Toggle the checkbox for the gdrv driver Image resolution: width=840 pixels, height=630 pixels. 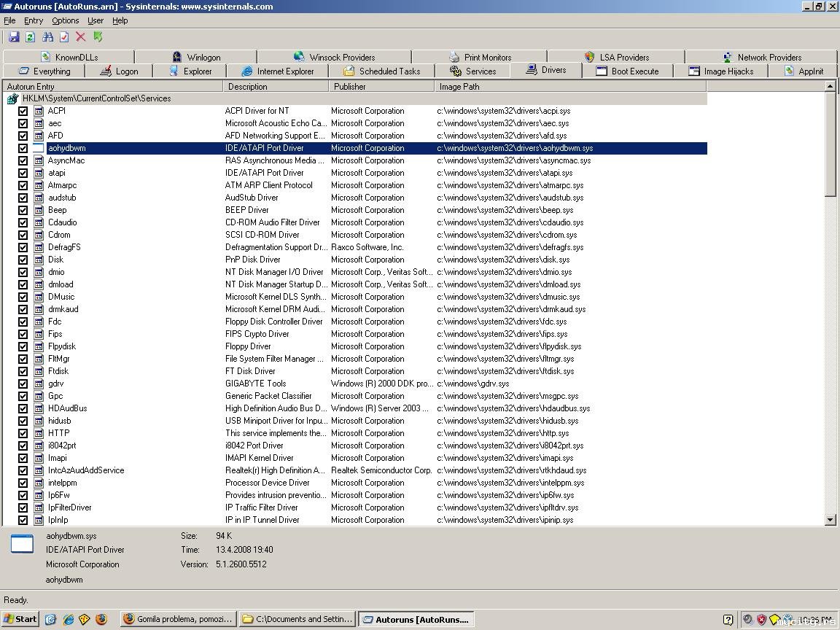(23, 384)
